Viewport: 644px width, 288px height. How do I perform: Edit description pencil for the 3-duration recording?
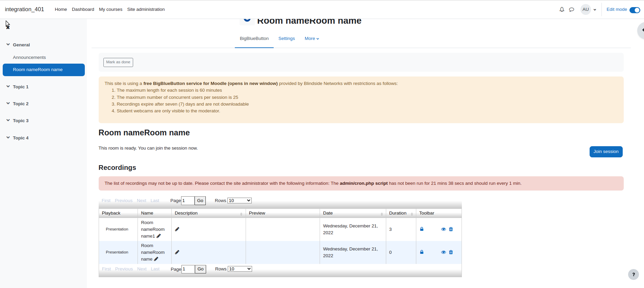tap(177, 229)
